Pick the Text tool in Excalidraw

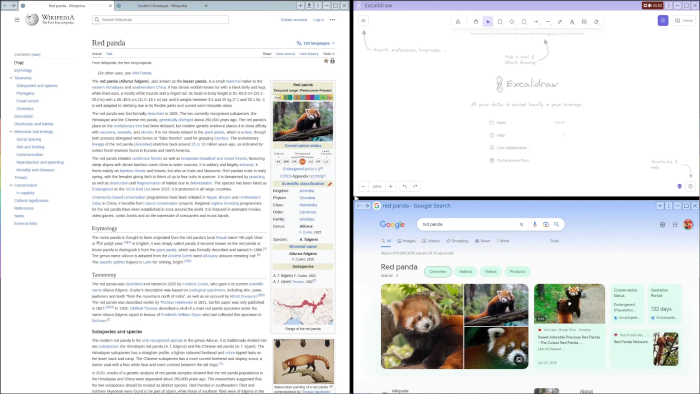[x=572, y=21]
